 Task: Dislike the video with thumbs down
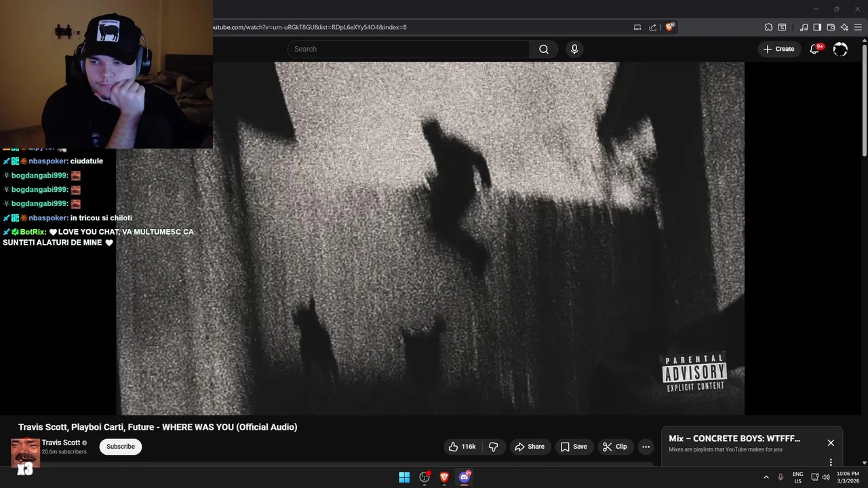(494, 447)
